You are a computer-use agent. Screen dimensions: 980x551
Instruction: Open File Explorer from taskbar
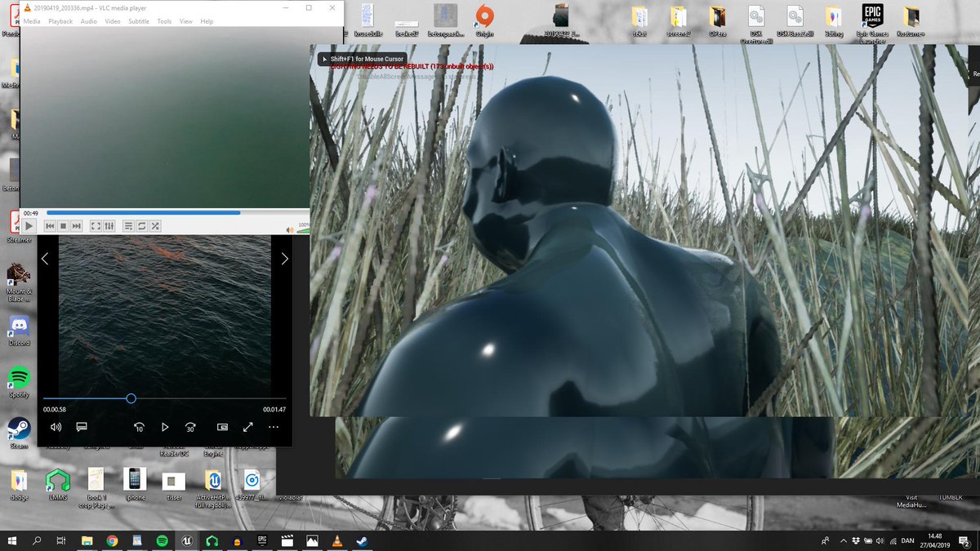click(87, 540)
